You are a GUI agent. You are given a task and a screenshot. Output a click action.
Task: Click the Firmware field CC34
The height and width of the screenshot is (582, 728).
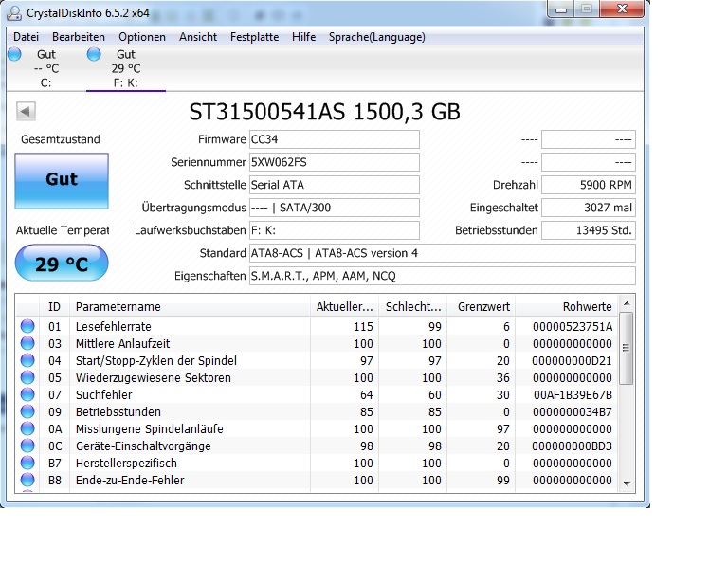click(x=335, y=139)
